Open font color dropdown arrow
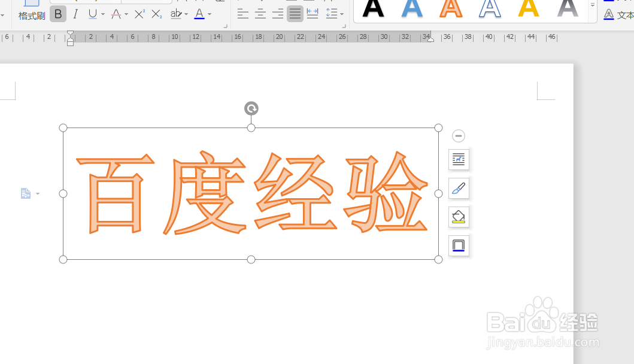Screen dimensions: 634x364 click(210, 14)
